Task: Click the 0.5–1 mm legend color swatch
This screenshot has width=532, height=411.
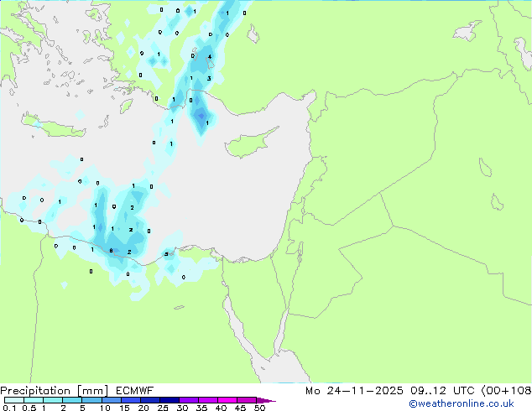Action: pyautogui.click(x=34, y=400)
